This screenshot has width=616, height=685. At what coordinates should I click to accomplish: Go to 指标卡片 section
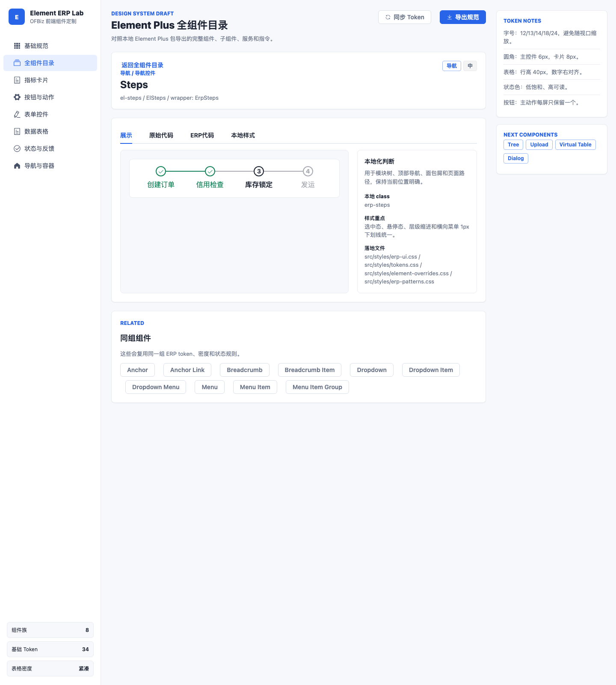click(50, 80)
